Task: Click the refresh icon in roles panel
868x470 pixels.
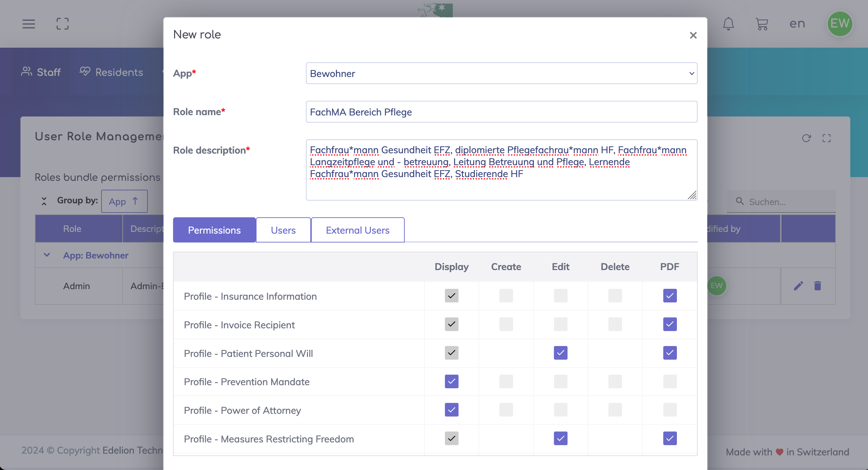Action: click(806, 138)
